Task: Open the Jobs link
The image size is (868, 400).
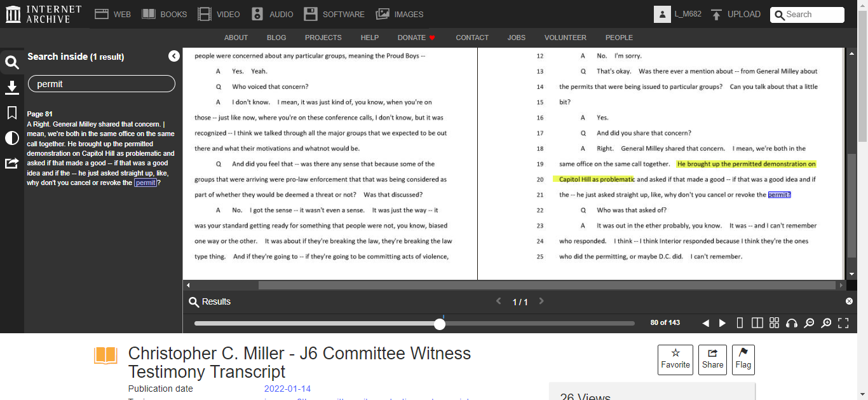Action: (517, 38)
